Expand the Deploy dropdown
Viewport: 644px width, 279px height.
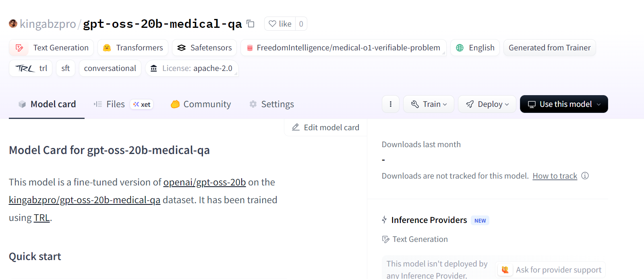(x=487, y=104)
